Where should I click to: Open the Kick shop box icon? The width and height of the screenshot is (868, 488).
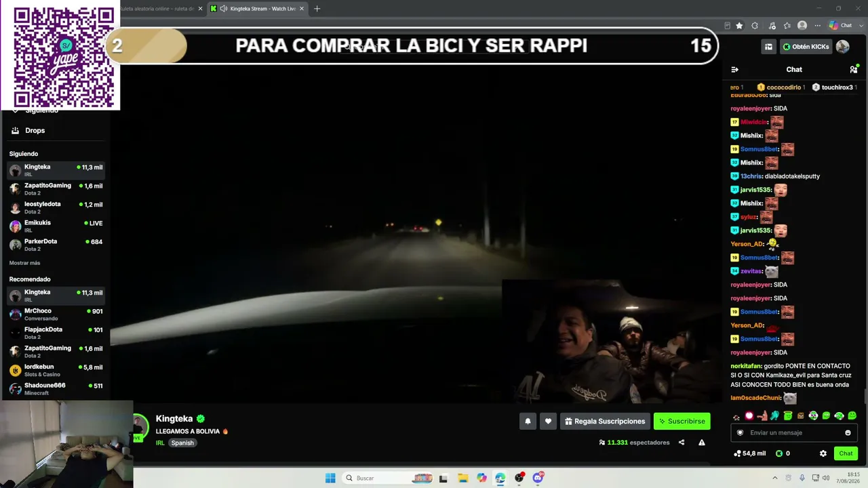[x=768, y=47]
